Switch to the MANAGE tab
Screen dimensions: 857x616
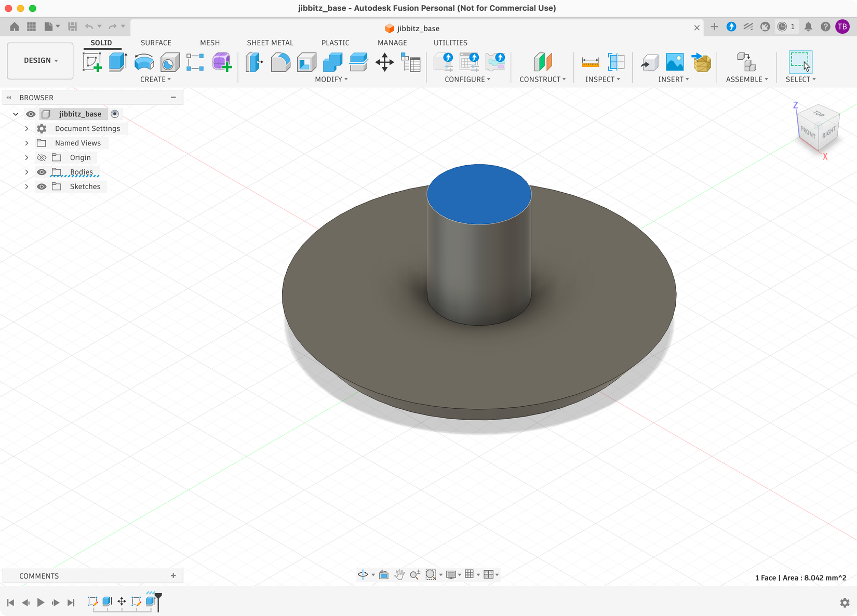392,43
